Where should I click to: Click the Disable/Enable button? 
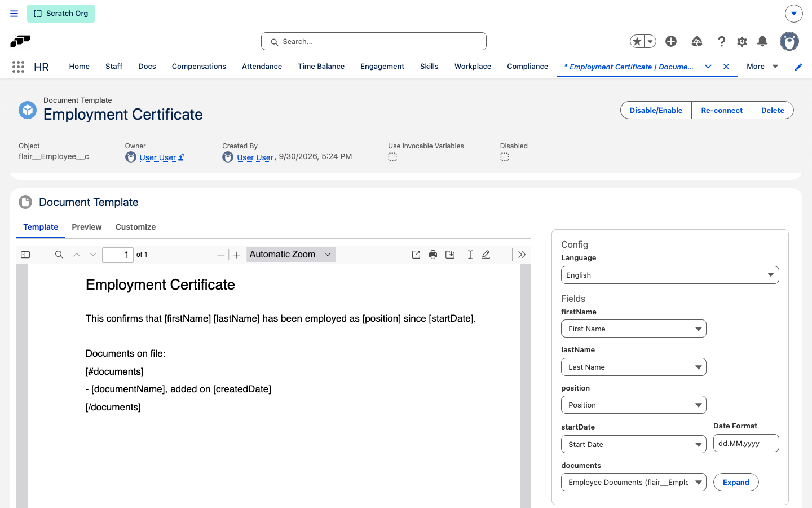[x=656, y=110]
